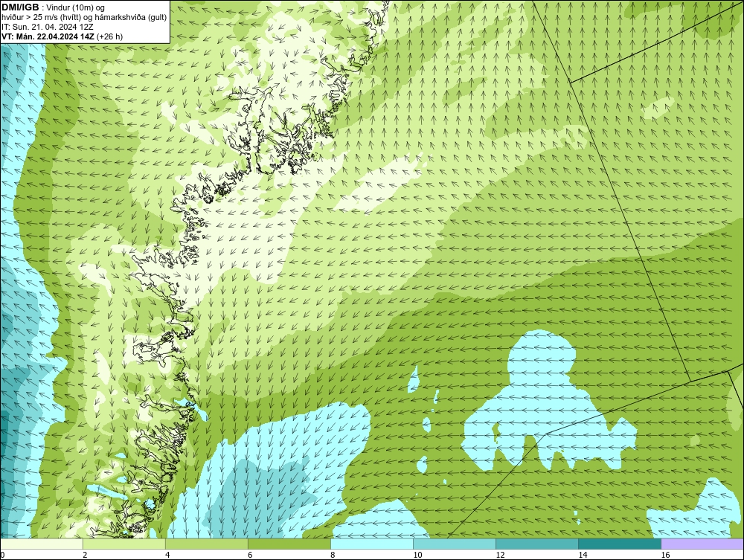Click the legend scale label '2'
Viewport: 744px width, 560px height.
click(85, 555)
